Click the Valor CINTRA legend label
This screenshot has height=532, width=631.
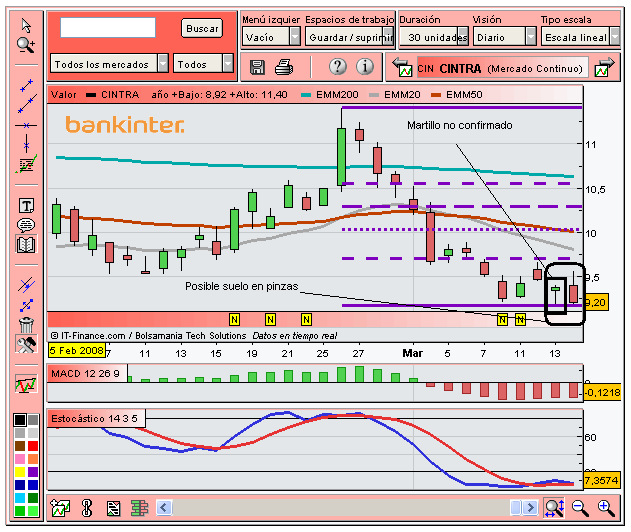click(x=95, y=95)
